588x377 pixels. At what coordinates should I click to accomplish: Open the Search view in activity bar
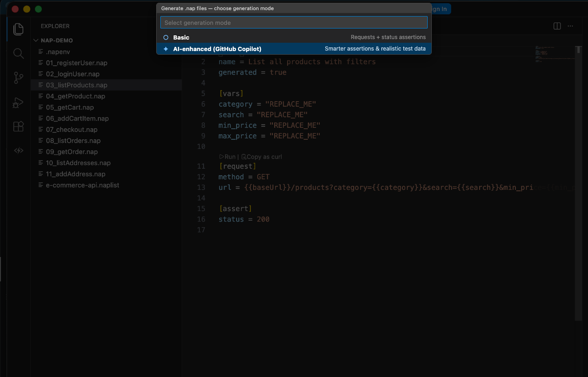[x=18, y=53]
